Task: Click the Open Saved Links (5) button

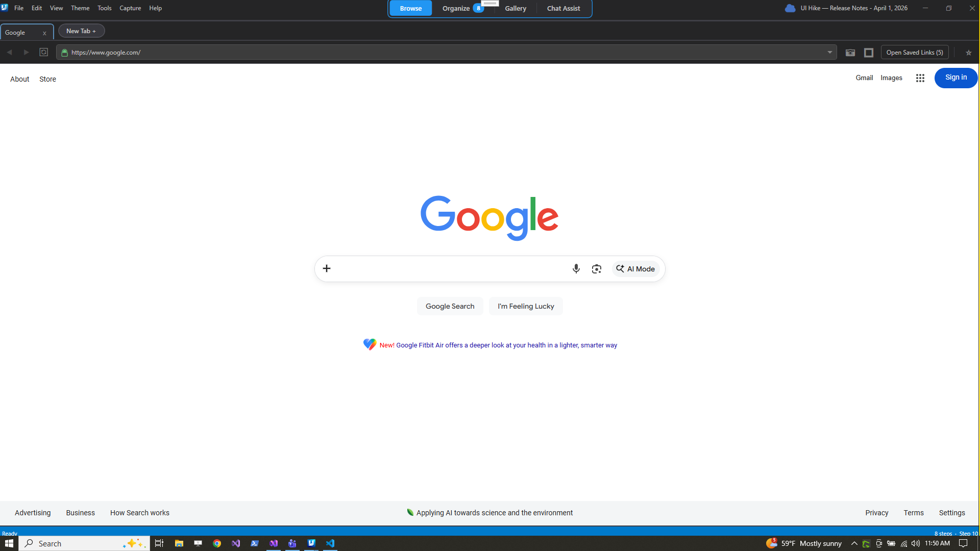Action: [915, 52]
